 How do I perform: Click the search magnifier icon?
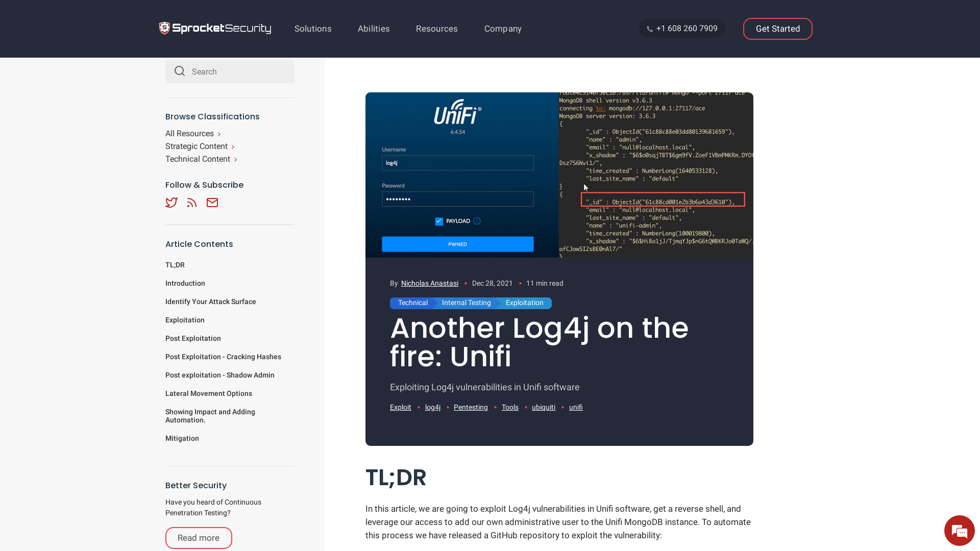[180, 71]
